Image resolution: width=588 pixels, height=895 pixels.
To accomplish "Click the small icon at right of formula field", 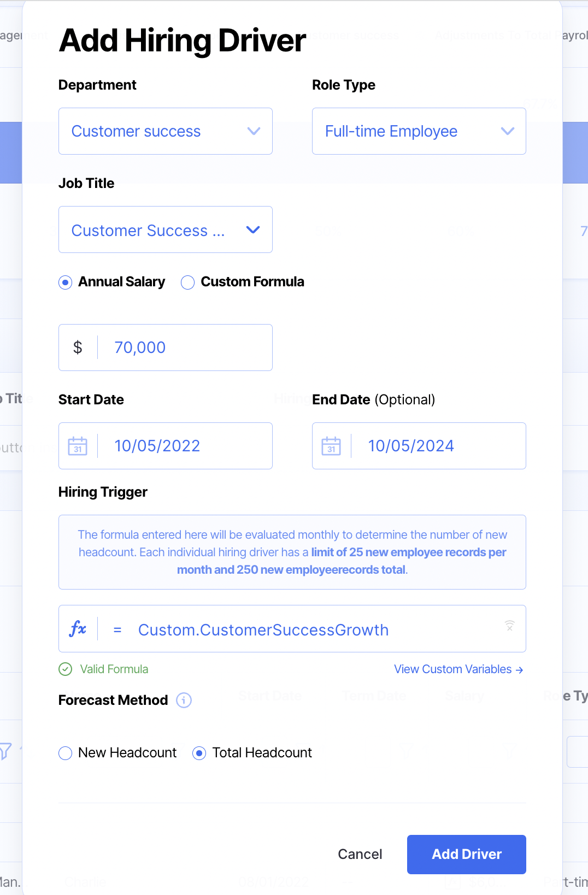I will tap(509, 626).
